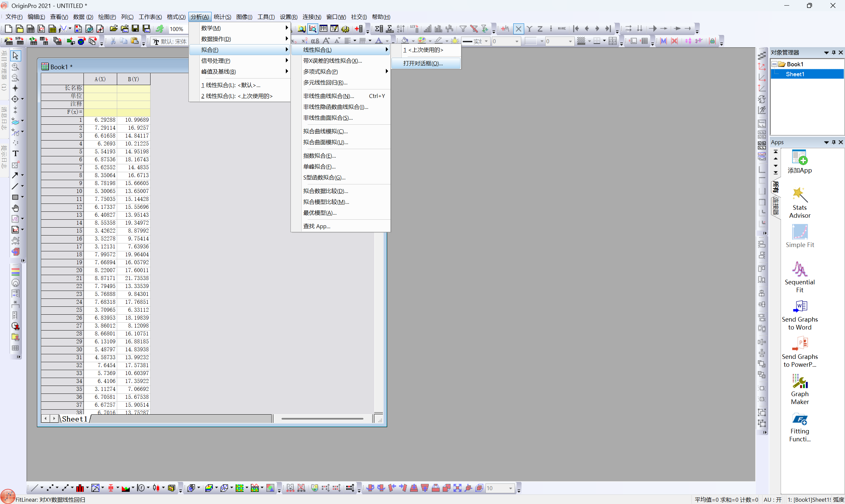Open the bottom toolbar size 10 combo box

tap(500, 488)
